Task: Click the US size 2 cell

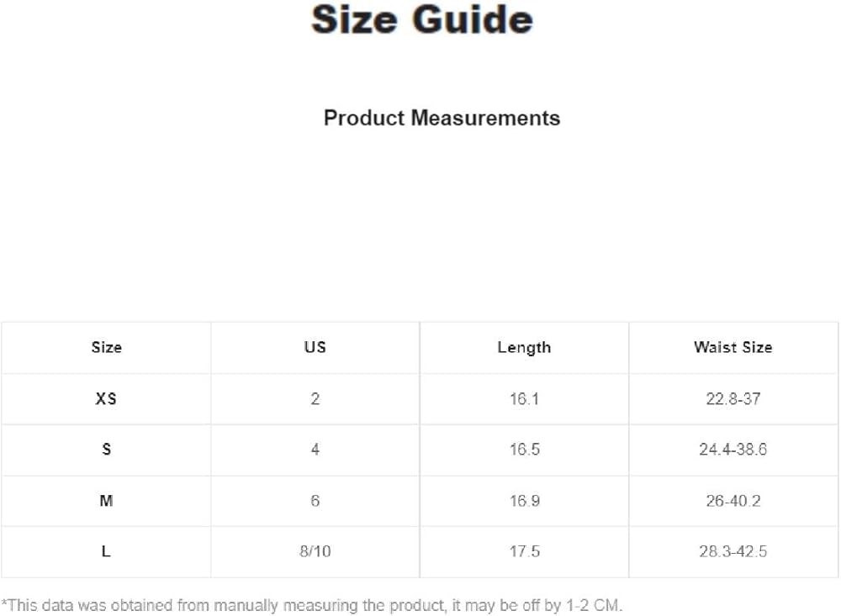Action: point(315,398)
